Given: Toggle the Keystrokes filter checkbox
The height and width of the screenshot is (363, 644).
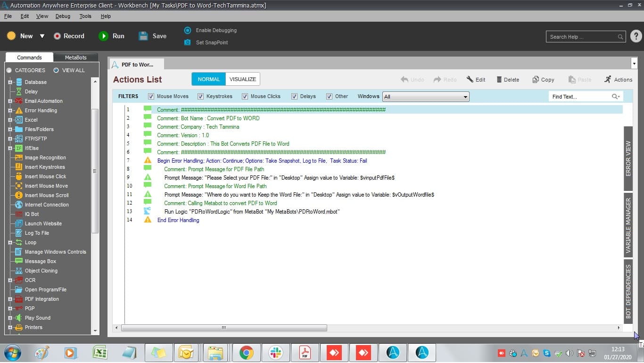Looking at the screenshot, I should [201, 96].
